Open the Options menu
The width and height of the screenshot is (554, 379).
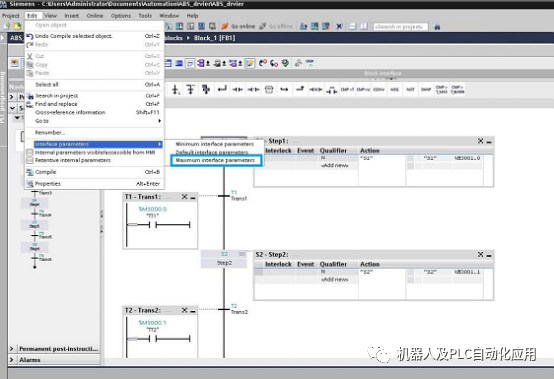click(120, 16)
